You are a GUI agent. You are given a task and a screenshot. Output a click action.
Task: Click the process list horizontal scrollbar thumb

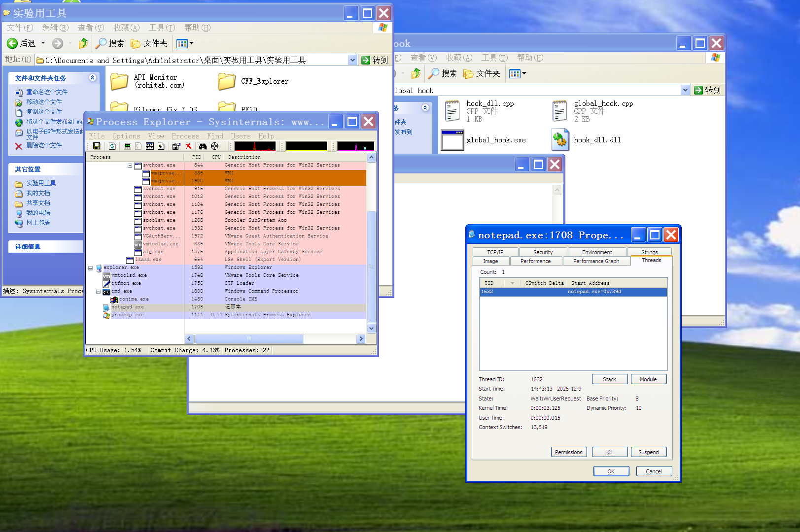coord(249,339)
